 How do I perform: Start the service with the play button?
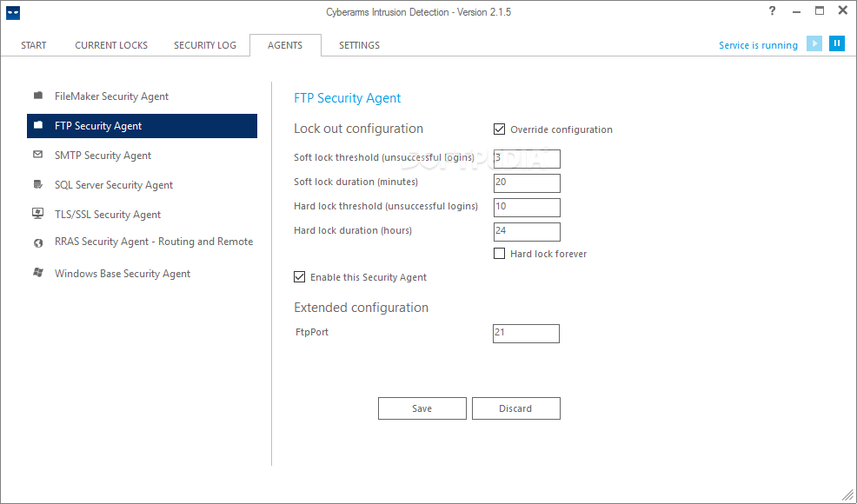click(x=814, y=43)
